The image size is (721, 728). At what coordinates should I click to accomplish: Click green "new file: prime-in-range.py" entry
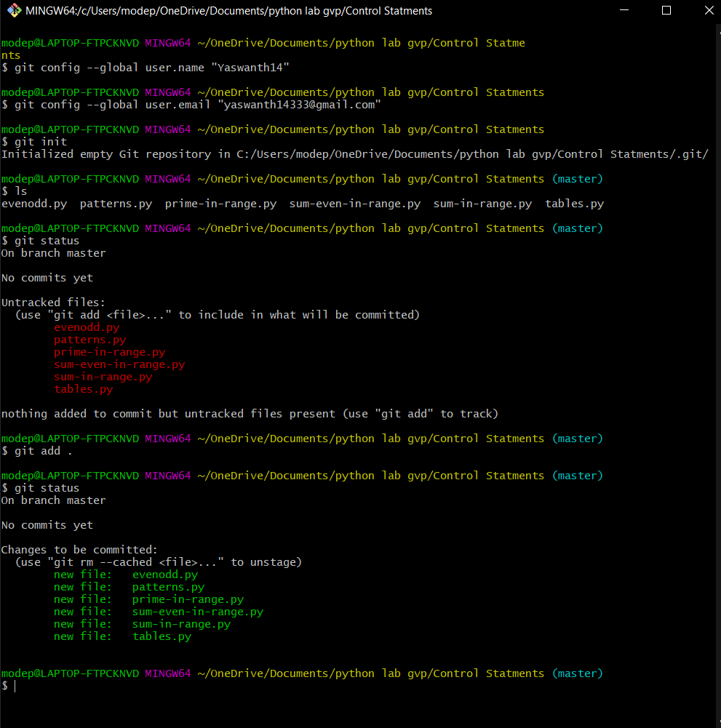point(148,599)
